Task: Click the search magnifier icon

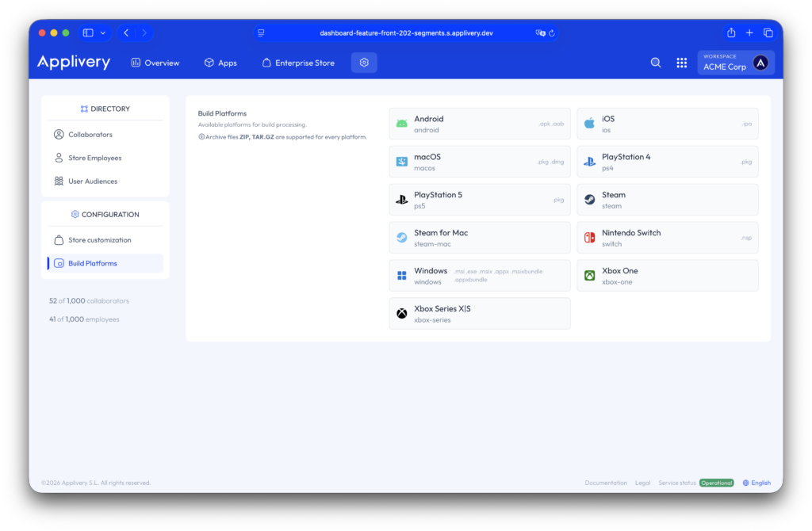Action: pyautogui.click(x=656, y=63)
